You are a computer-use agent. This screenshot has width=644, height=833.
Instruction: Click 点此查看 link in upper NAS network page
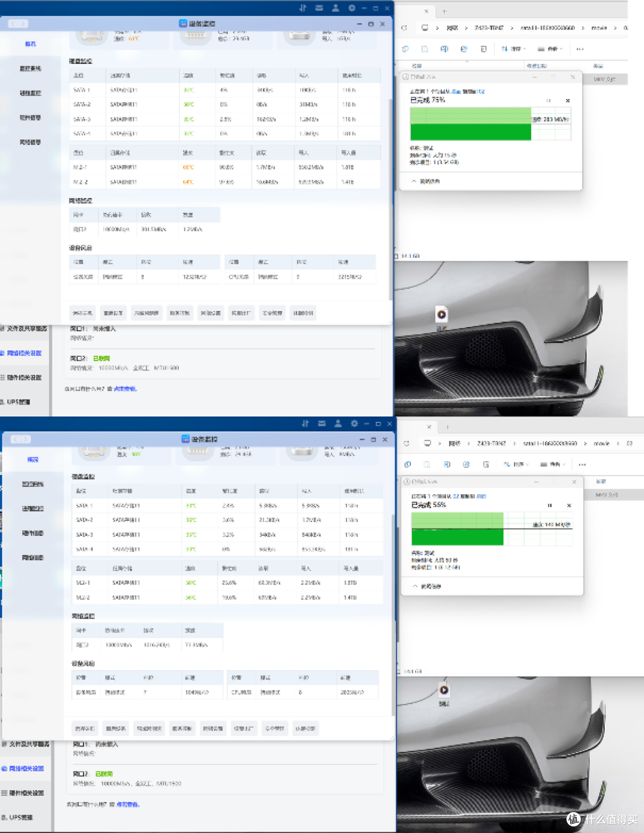(125, 389)
